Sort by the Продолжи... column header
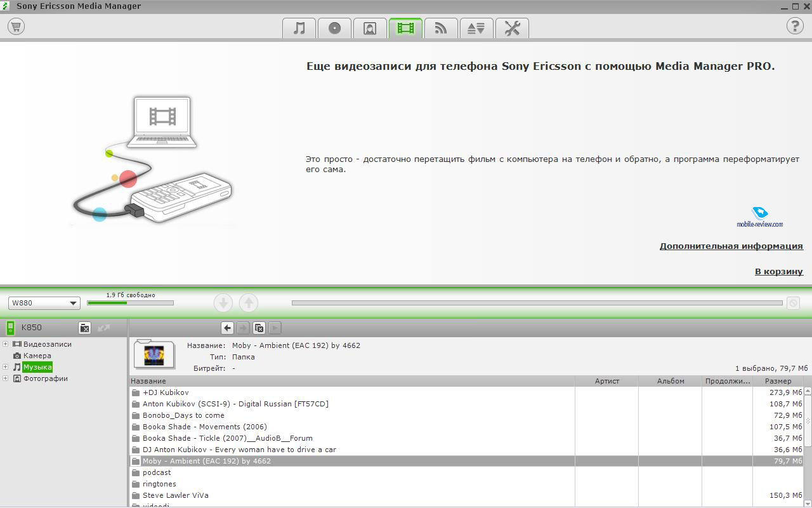The height and width of the screenshot is (508, 812). pos(727,381)
